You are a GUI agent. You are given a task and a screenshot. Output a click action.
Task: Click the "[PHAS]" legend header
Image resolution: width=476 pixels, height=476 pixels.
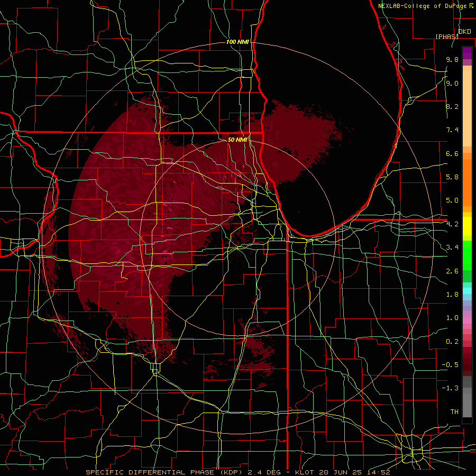[447, 36]
